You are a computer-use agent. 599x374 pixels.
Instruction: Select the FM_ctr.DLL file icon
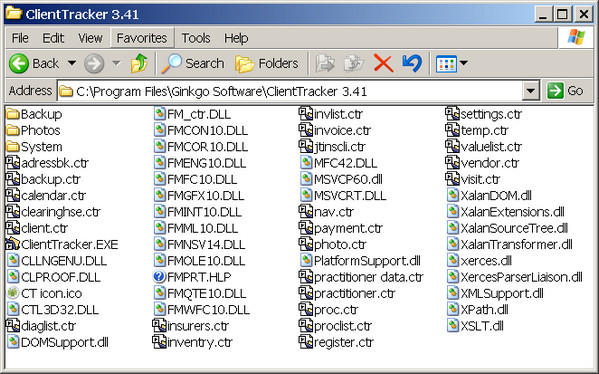[x=159, y=114]
